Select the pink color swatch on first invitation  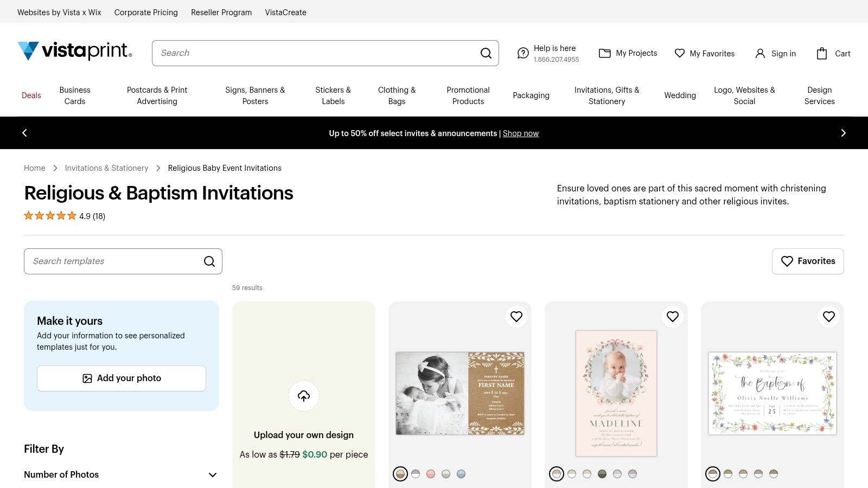pos(431,474)
